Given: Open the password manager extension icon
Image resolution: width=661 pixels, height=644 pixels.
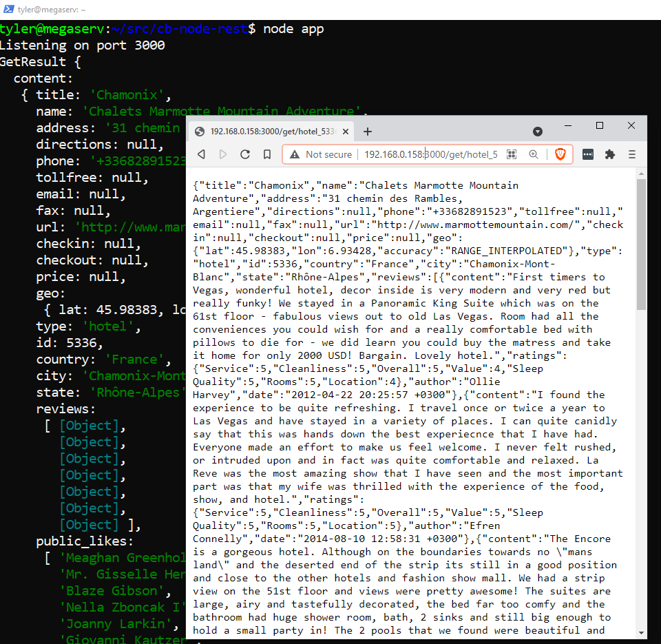Looking at the screenshot, I should click(587, 154).
